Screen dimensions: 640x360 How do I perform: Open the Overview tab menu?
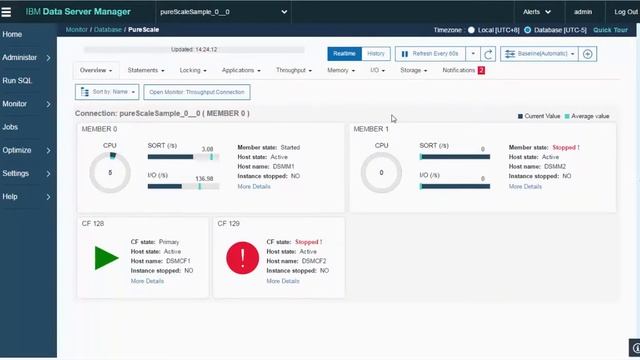96,70
